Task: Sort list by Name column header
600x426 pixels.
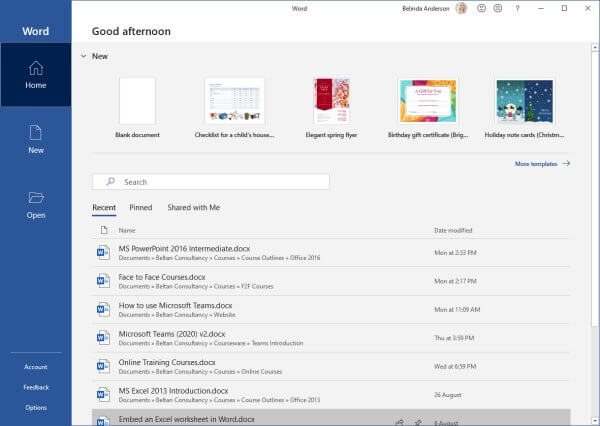Action: click(127, 230)
